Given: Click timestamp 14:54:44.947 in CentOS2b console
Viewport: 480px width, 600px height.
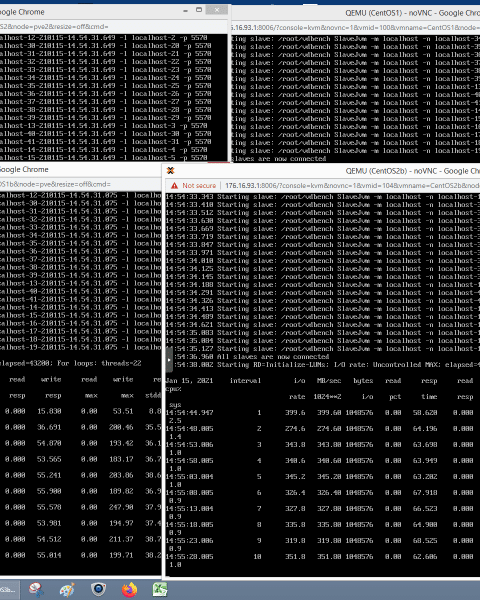Looking at the screenshot, I should click(189, 412).
